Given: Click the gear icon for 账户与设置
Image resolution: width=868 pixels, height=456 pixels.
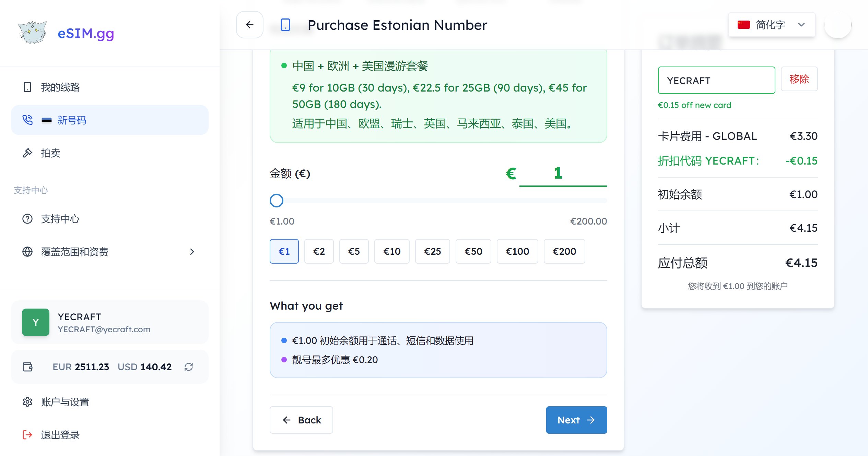Looking at the screenshot, I should 27,402.
